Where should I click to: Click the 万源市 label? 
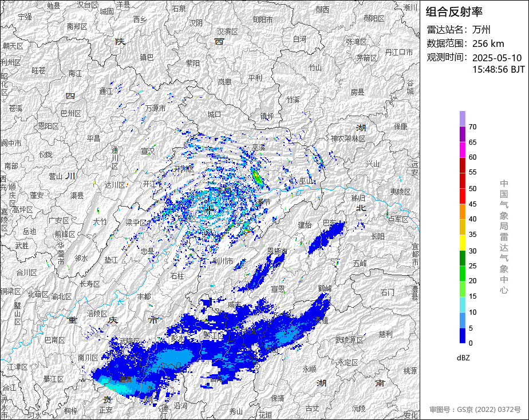coord(156,108)
